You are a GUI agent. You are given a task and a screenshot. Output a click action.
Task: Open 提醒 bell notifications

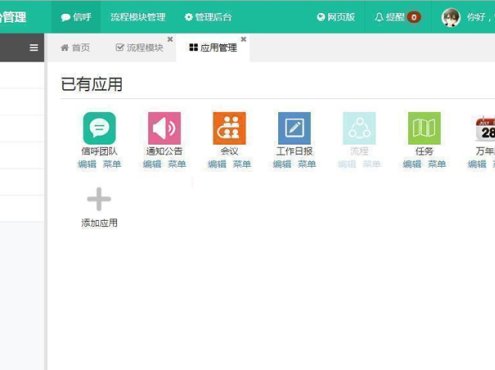(389, 17)
